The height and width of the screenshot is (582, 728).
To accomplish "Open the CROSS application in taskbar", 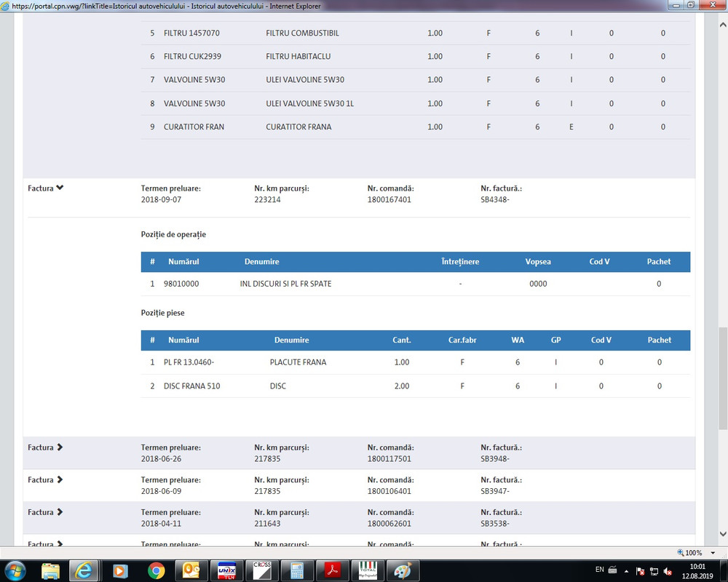I will pyautogui.click(x=262, y=570).
